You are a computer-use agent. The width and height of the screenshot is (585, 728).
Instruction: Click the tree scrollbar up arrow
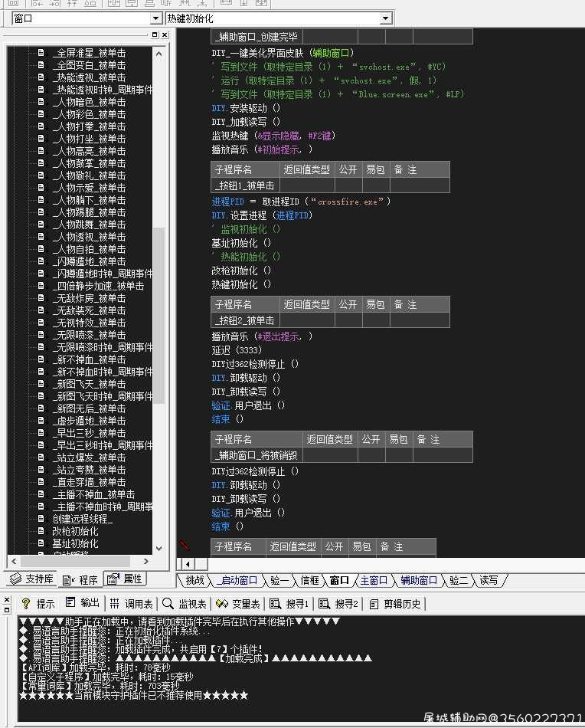click(159, 54)
